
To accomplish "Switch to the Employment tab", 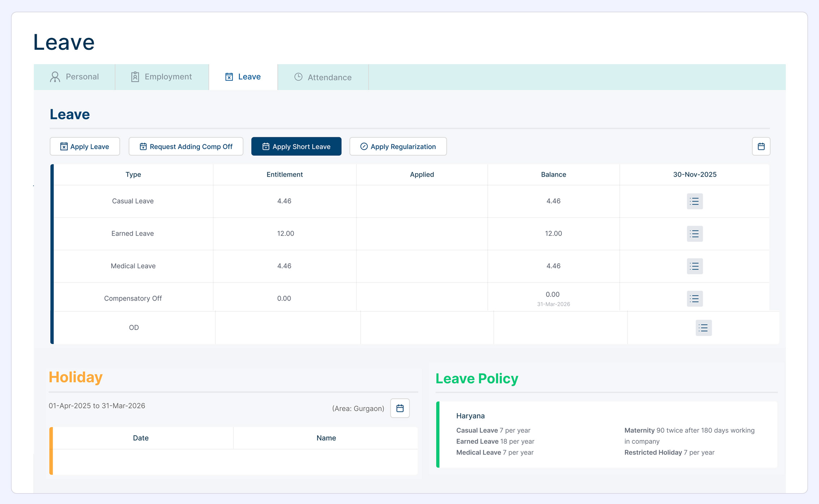I will pyautogui.click(x=162, y=77).
